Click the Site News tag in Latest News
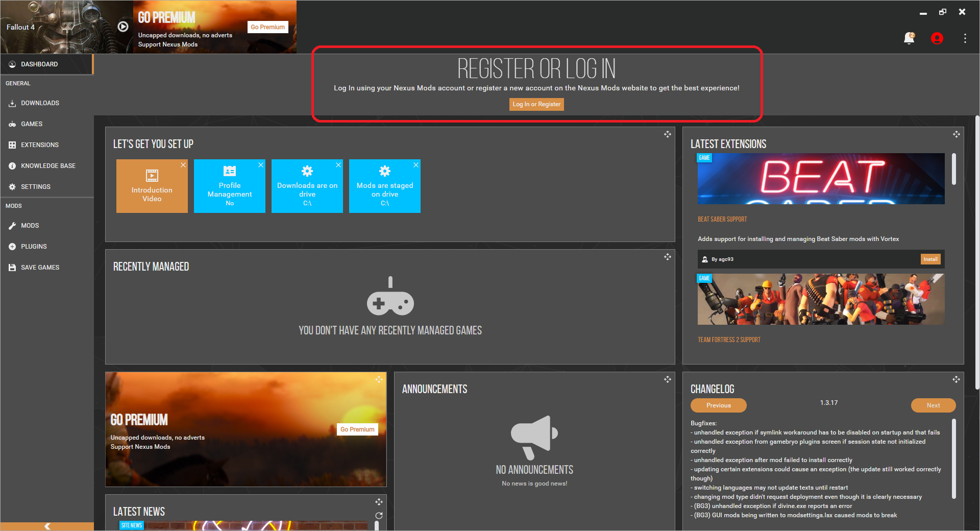This screenshot has height=531, width=980. click(x=132, y=525)
